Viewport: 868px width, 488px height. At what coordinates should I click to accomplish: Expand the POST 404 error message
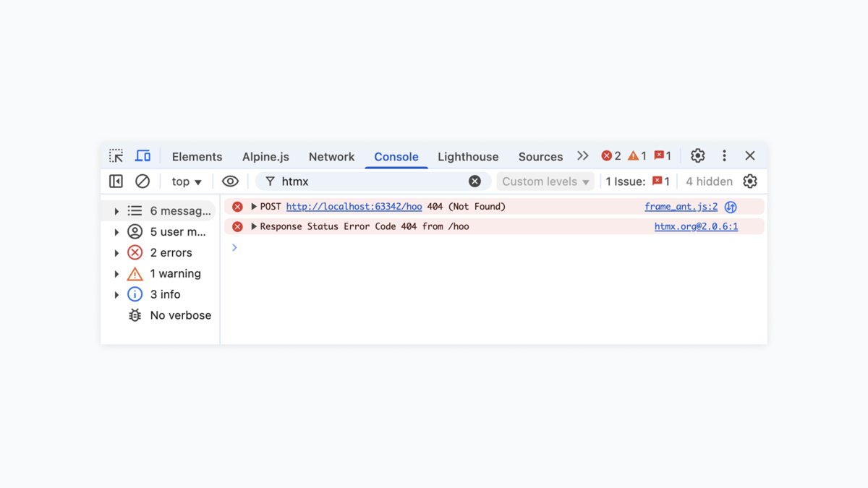(254, 207)
